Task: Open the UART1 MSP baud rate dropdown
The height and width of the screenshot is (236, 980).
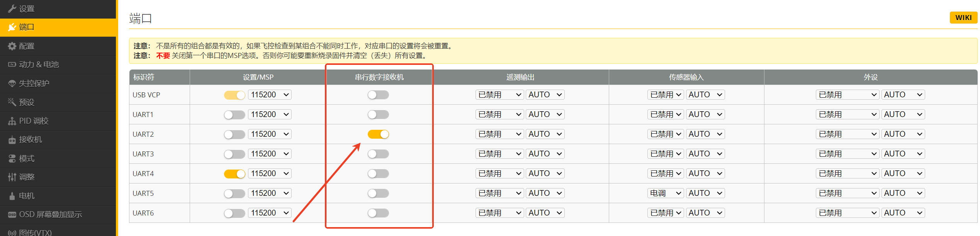Action: point(270,114)
